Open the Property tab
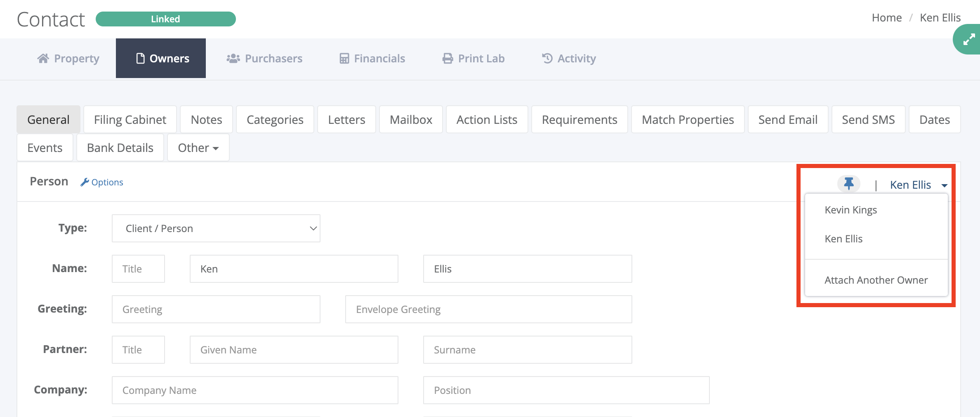The width and height of the screenshot is (980, 417). coord(68,58)
